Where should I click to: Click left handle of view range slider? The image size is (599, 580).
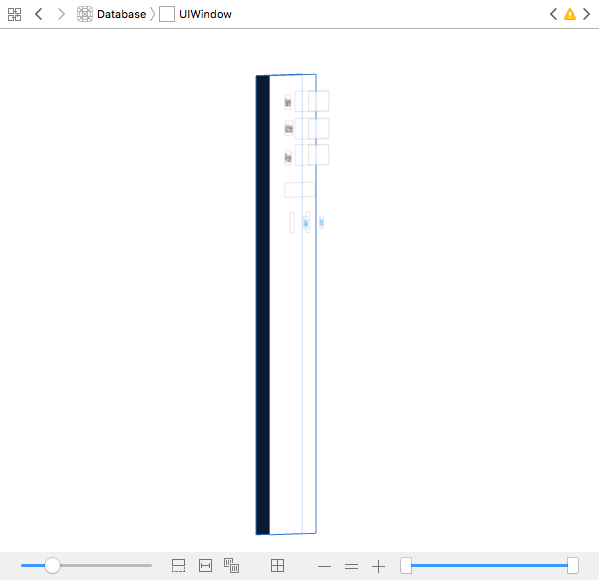point(406,565)
